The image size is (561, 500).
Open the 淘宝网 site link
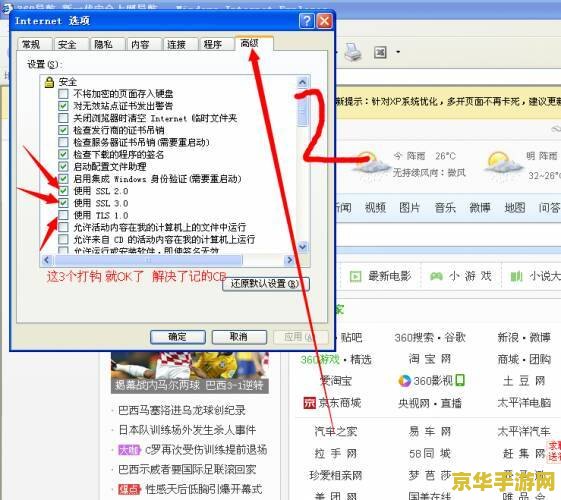430,359
